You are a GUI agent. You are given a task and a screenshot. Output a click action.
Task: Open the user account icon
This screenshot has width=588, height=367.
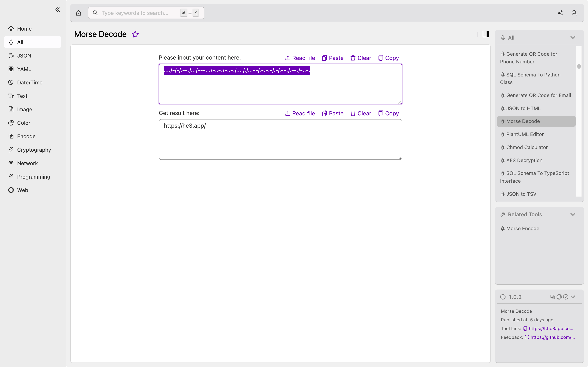click(574, 13)
